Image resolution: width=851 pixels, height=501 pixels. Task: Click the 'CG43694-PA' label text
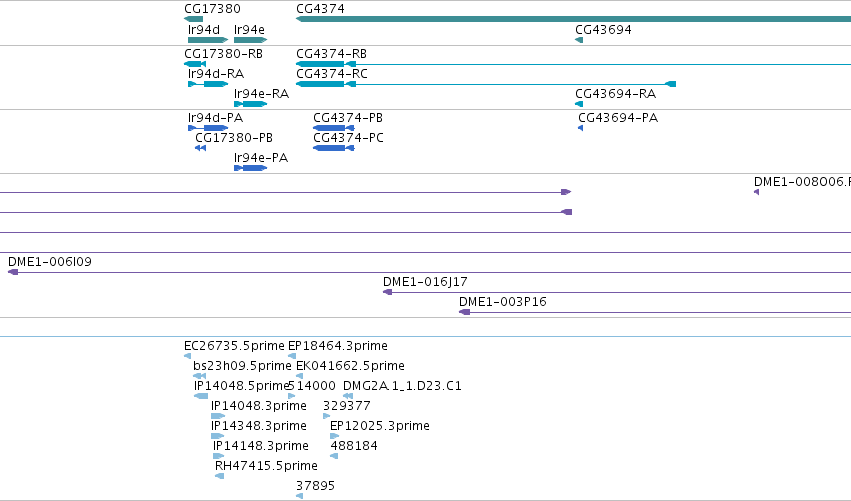[x=618, y=118]
